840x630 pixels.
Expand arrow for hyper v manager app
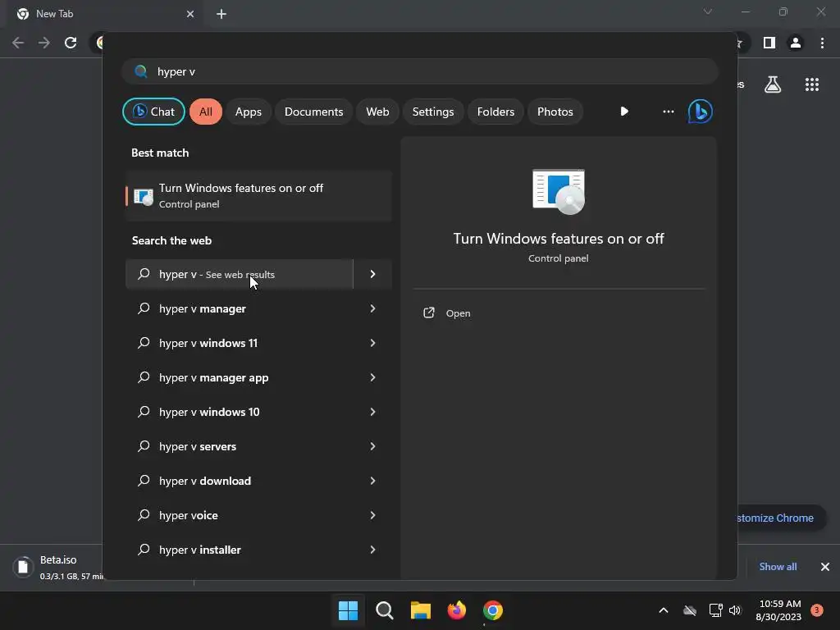(x=373, y=377)
